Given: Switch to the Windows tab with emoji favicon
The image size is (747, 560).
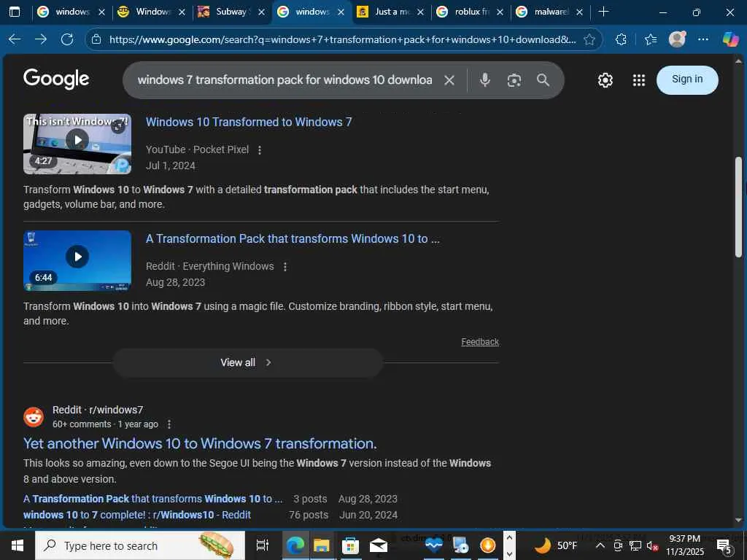Looking at the screenshot, I should pyautogui.click(x=152, y=12).
